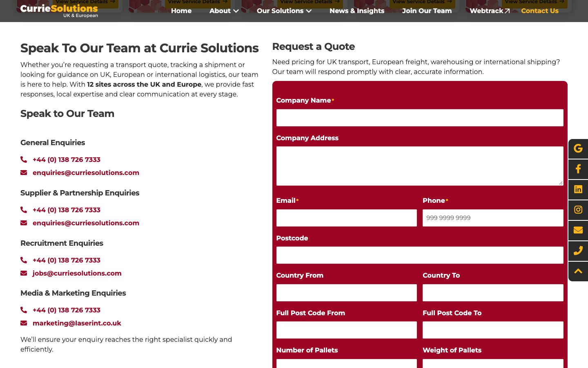Click envelope icon under Media & Marketing Enquiries

coord(24,323)
